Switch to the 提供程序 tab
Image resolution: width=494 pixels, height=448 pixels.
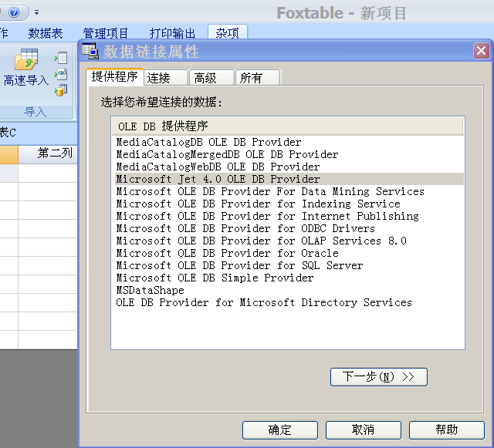(x=115, y=76)
